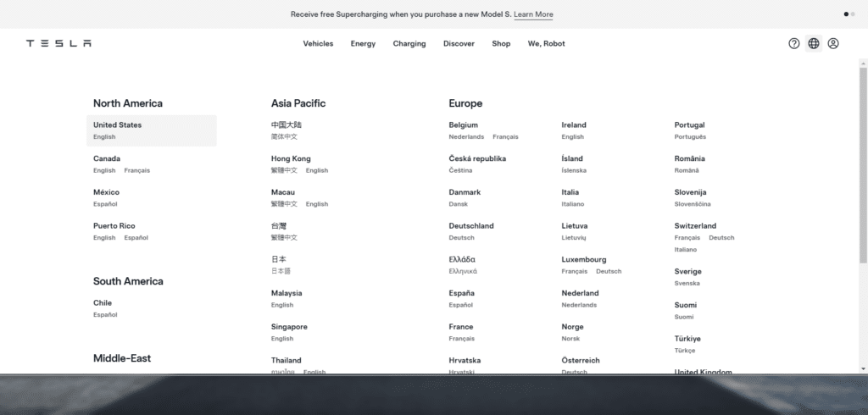
Task: Choose Belgium in Nederlands
Action: coord(466,136)
